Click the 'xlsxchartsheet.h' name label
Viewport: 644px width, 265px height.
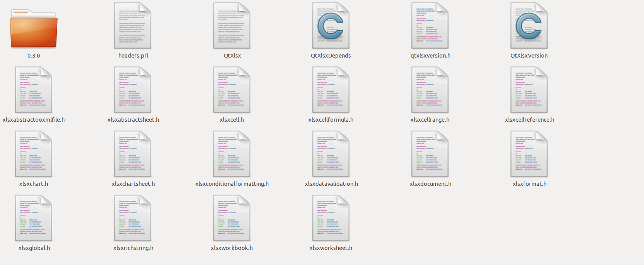[x=133, y=184]
